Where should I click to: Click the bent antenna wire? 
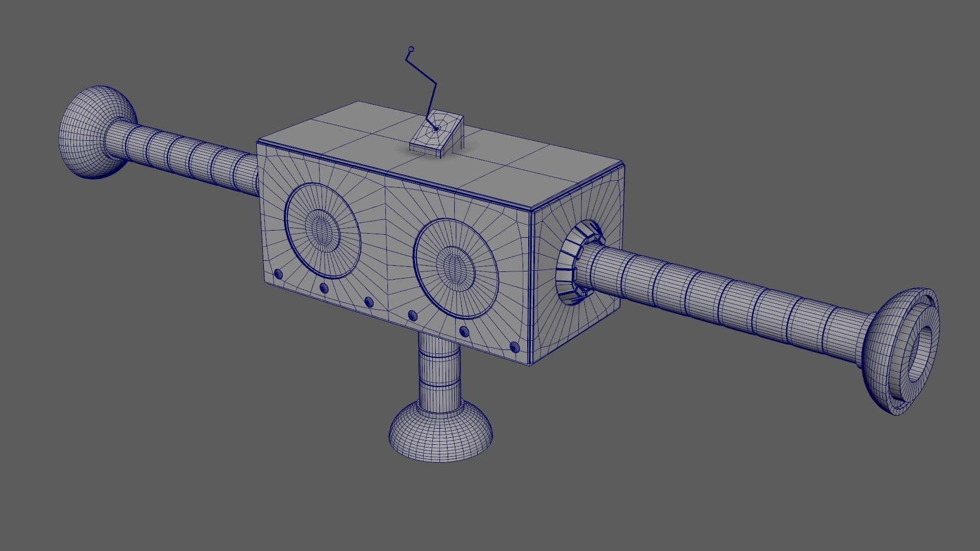point(423,89)
